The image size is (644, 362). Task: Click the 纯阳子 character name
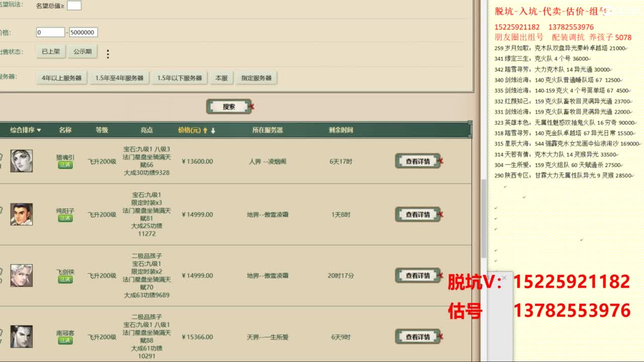click(x=65, y=211)
